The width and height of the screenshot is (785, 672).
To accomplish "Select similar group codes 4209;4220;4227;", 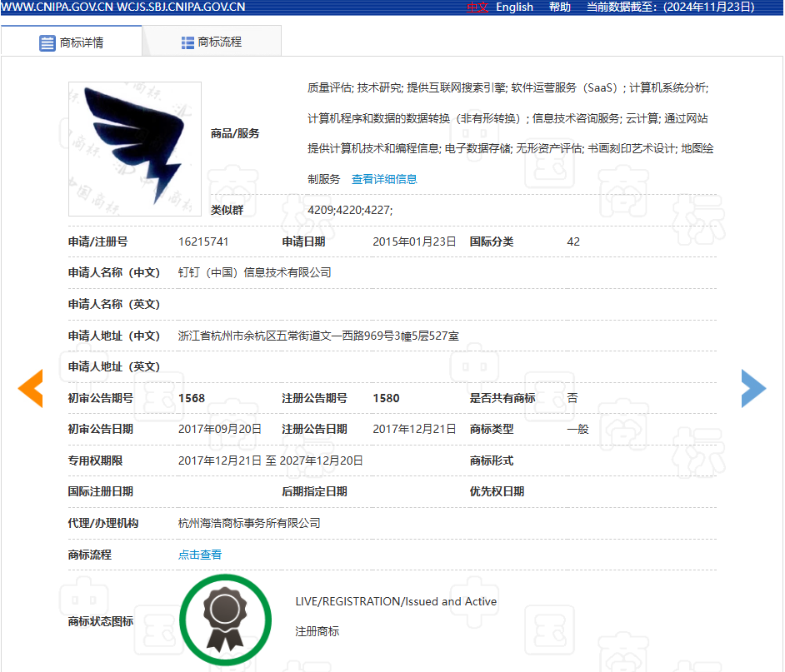I will pyautogui.click(x=350, y=210).
